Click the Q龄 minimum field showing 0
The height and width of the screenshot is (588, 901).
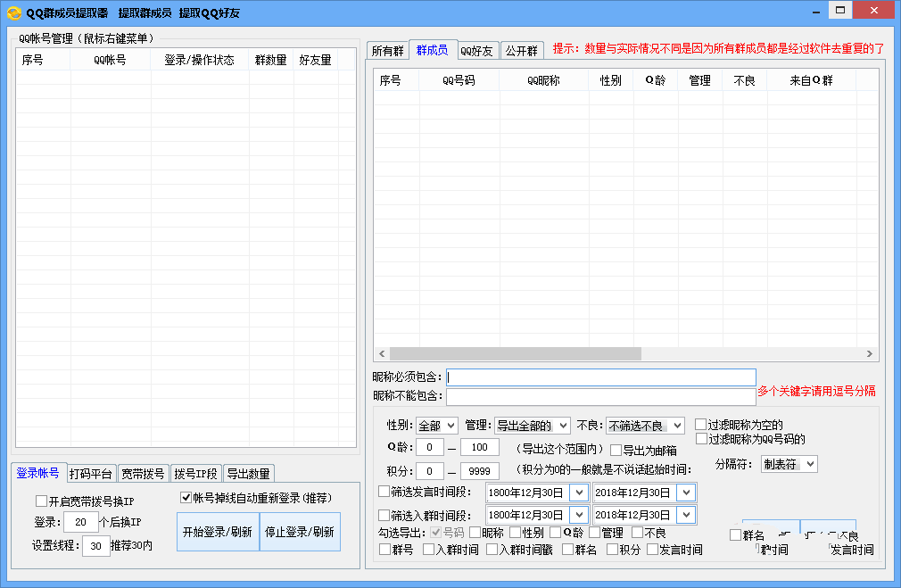coord(430,447)
